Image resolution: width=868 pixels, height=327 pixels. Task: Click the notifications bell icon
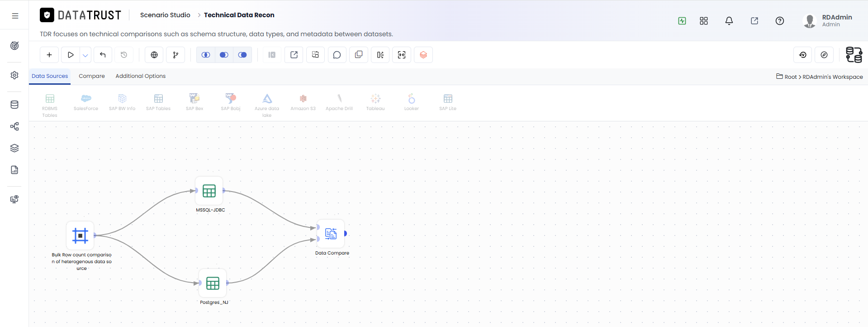[729, 21]
